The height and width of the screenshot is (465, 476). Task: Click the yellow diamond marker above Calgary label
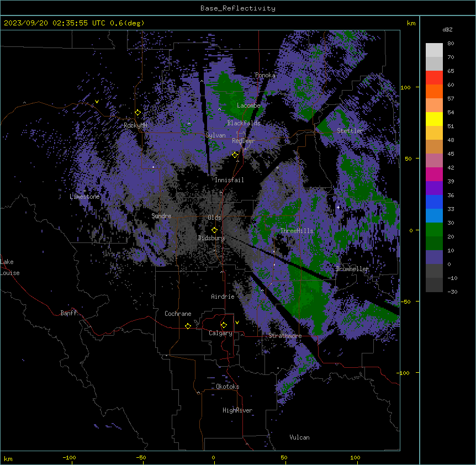[224, 325]
